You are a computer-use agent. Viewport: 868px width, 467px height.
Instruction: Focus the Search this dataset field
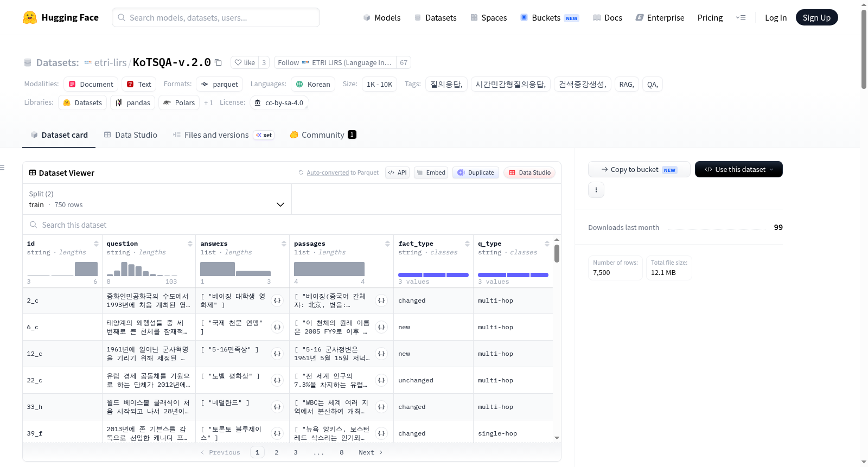(x=292, y=225)
